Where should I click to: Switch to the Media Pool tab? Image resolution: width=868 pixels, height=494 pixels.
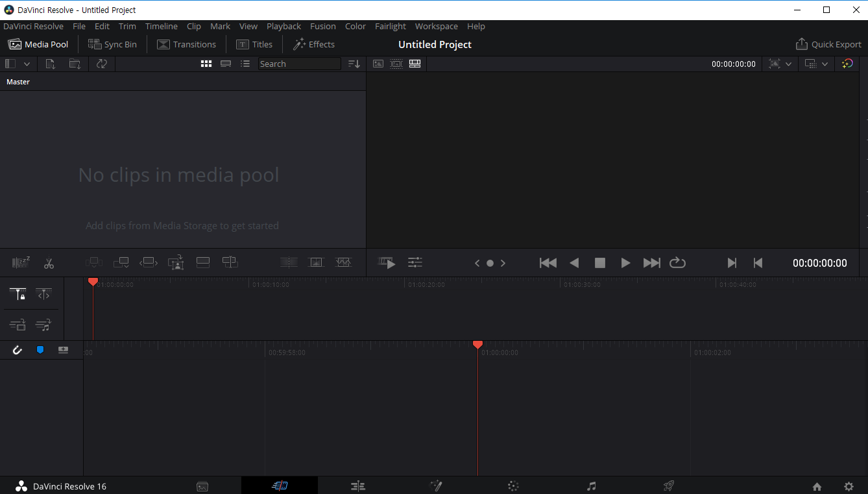click(x=38, y=44)
